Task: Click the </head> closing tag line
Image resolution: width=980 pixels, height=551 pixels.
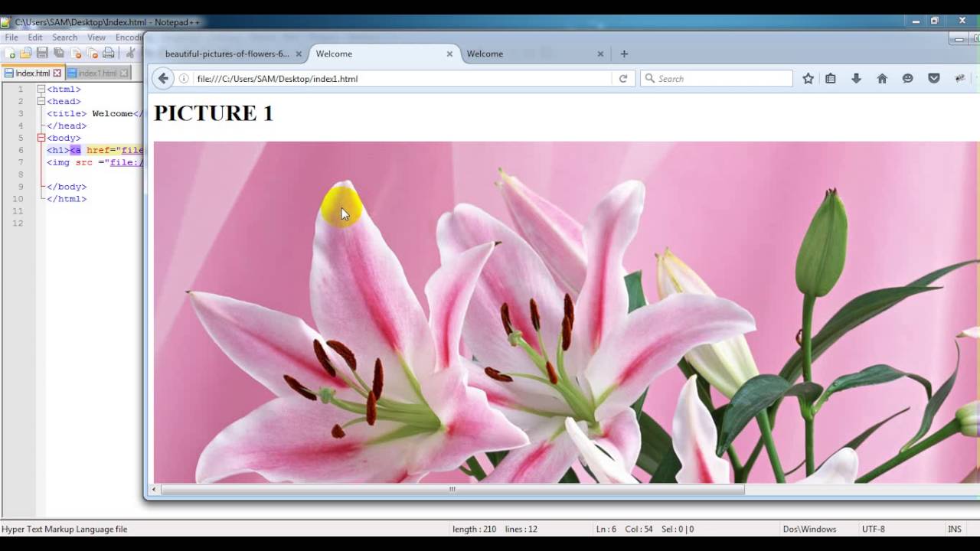Action: (x=67, y=126)
